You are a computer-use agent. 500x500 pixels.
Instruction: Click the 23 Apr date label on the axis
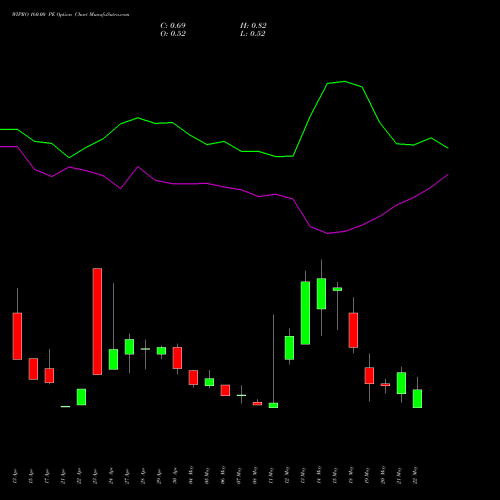coord(95,477)
